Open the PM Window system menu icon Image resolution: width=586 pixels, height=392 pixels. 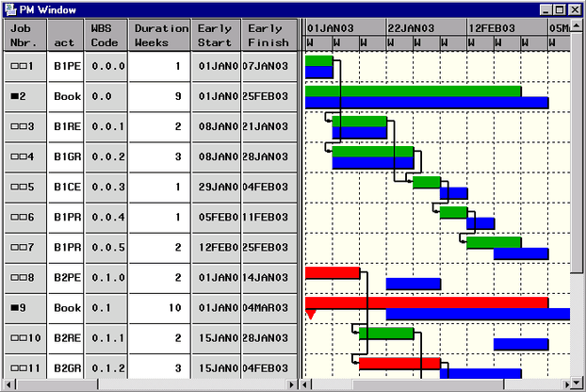pyautogui.click(x=9, y=8)
